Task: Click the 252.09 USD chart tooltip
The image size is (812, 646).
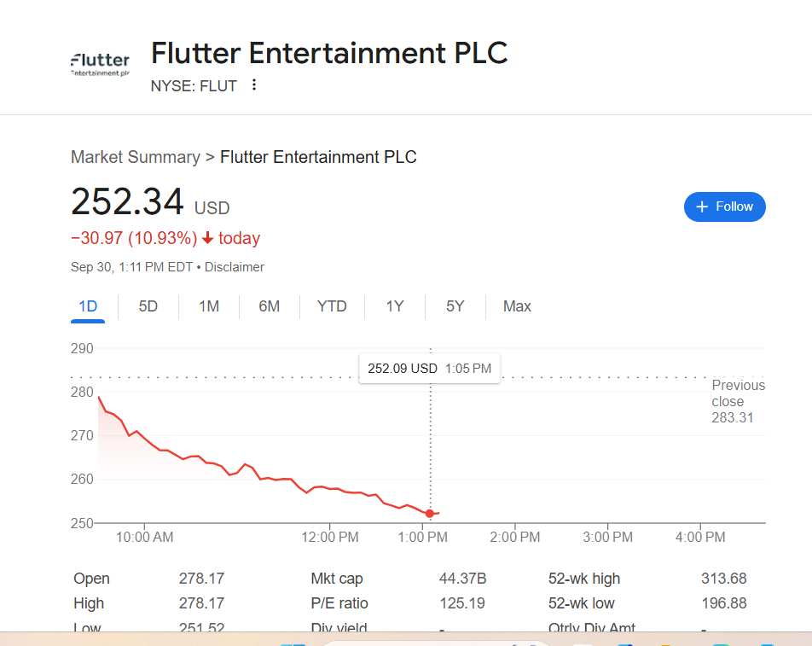Action: 429,369
